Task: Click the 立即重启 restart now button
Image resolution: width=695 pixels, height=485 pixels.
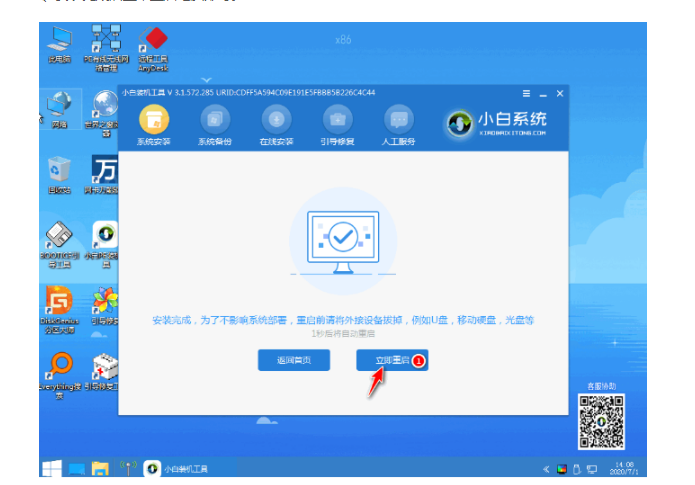Action: [x=392, y=360]
